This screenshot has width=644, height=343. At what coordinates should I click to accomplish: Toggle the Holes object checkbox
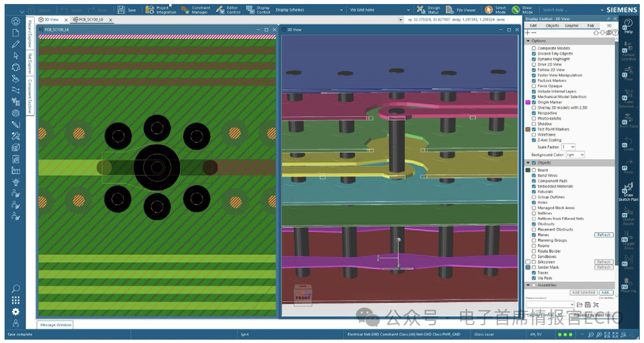[x=534, y=202]
